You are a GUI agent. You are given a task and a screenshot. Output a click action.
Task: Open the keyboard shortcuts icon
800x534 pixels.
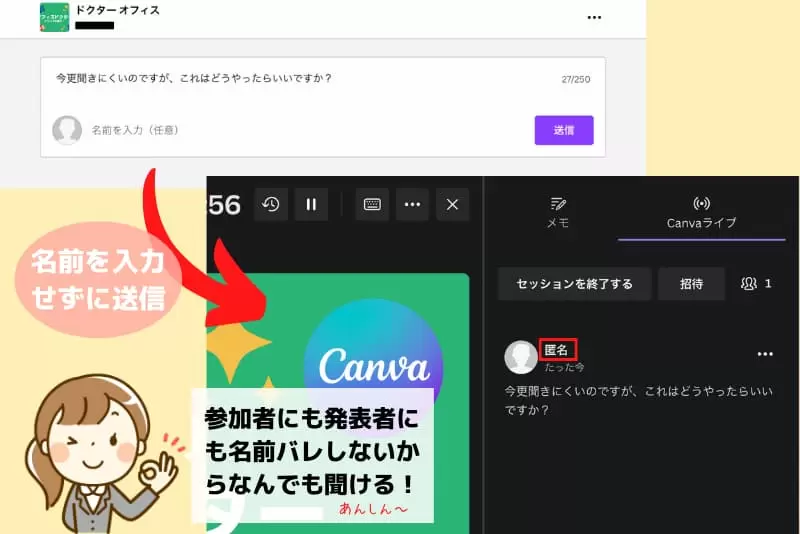(372, 205)
